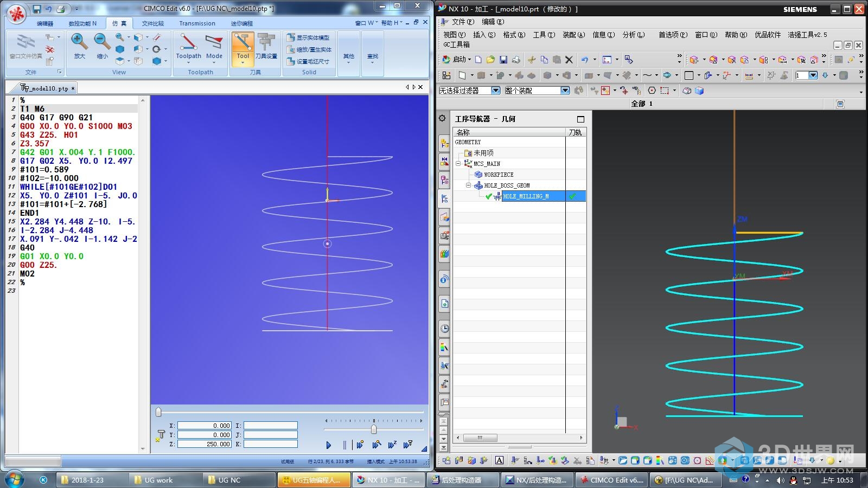The height and width of the screenshot is (488, 868).
Task: Click the NX save disk icon
Action: pyautogui.click(x=503, y=60)
